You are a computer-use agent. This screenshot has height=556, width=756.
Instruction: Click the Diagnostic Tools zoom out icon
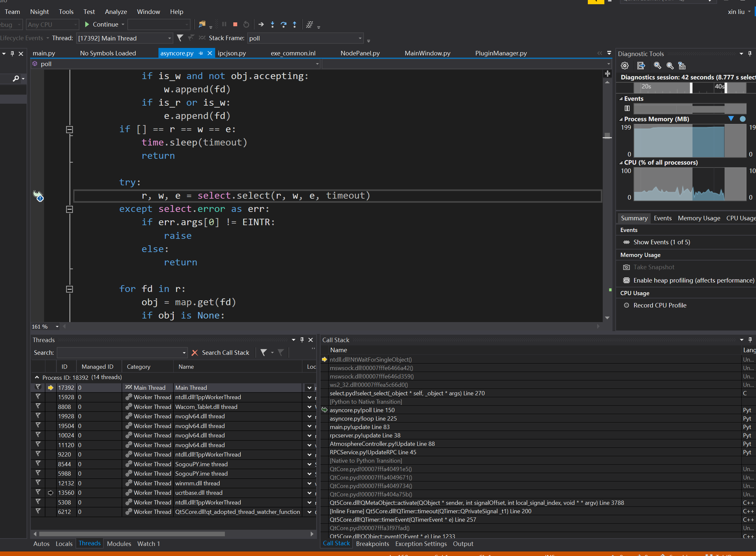point(670,66)
